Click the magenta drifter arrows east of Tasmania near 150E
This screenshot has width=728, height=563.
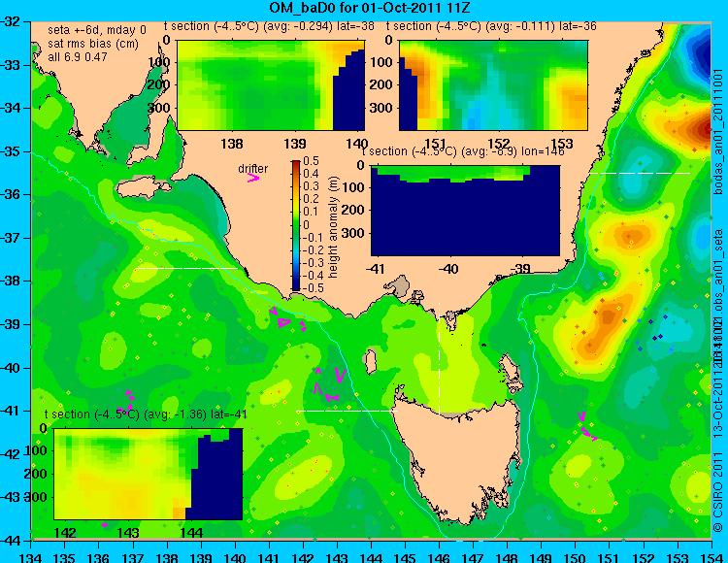(x=587, y=426)
